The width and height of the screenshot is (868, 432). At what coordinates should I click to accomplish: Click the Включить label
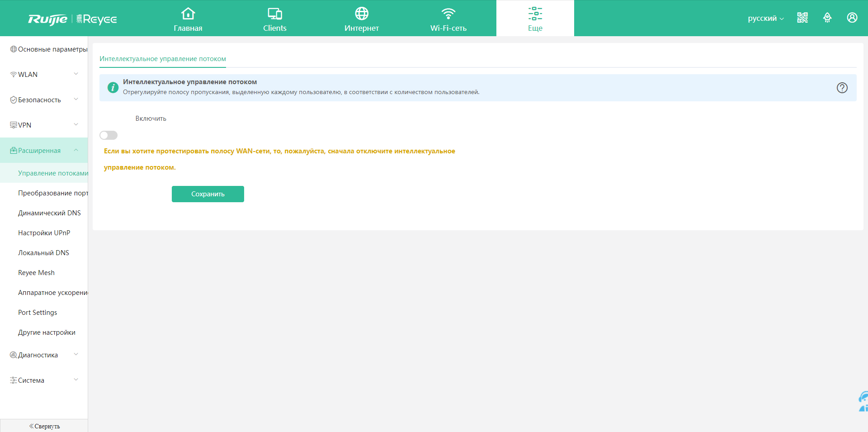click(x=151, y=119)
